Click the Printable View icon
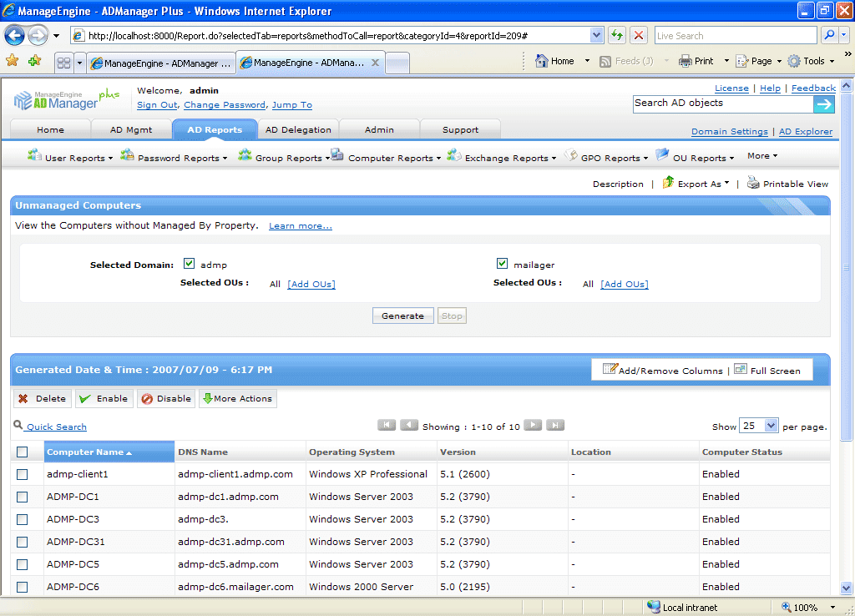 click(754, 184)
